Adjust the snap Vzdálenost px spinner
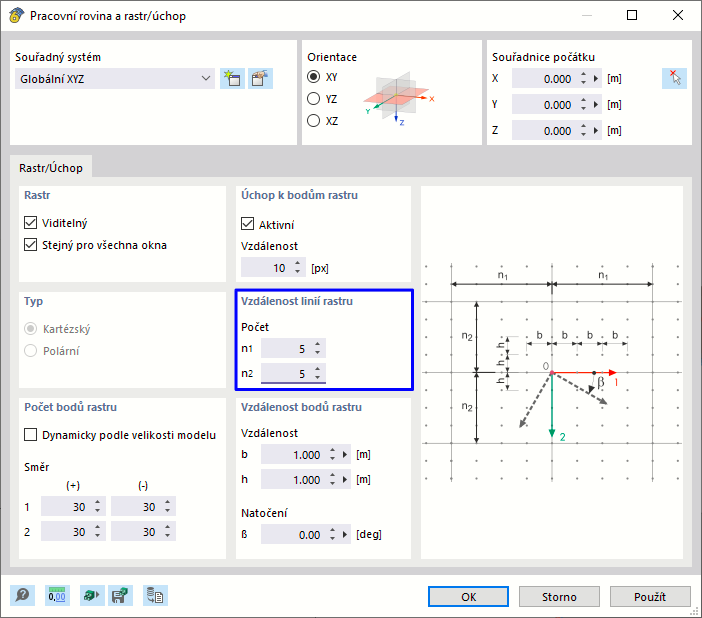 click(298, 268)
